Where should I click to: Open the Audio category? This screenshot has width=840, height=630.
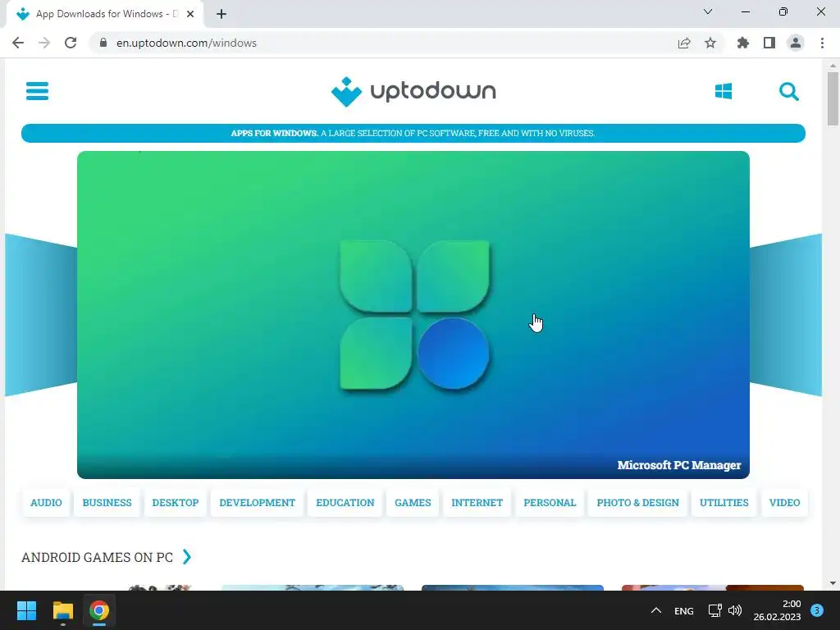tap(46, 503)
